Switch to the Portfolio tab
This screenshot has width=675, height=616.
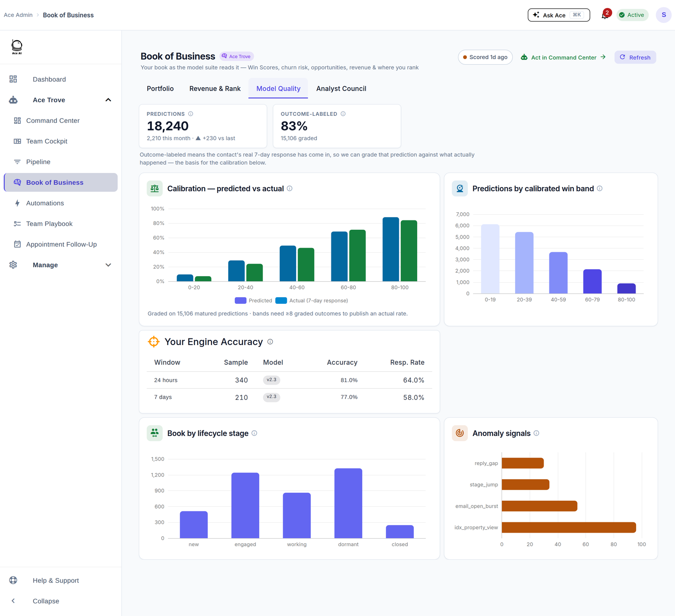pos(160,89)
